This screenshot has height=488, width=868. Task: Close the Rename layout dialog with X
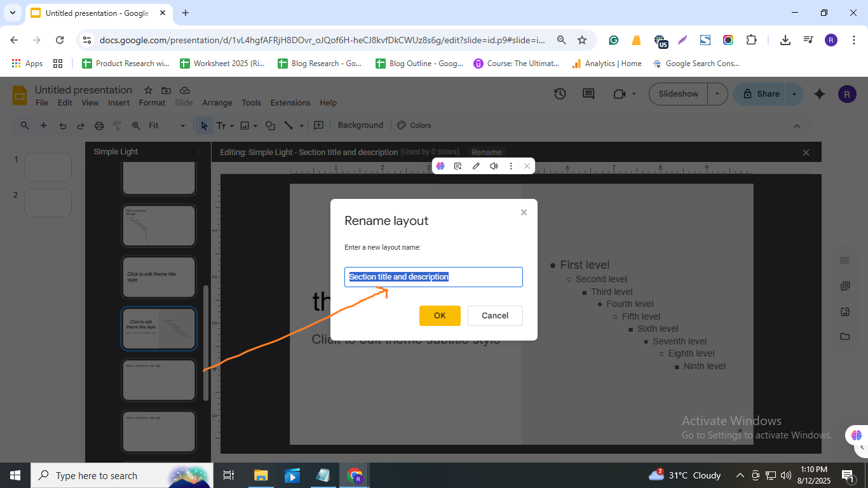(x=524, y=212)
